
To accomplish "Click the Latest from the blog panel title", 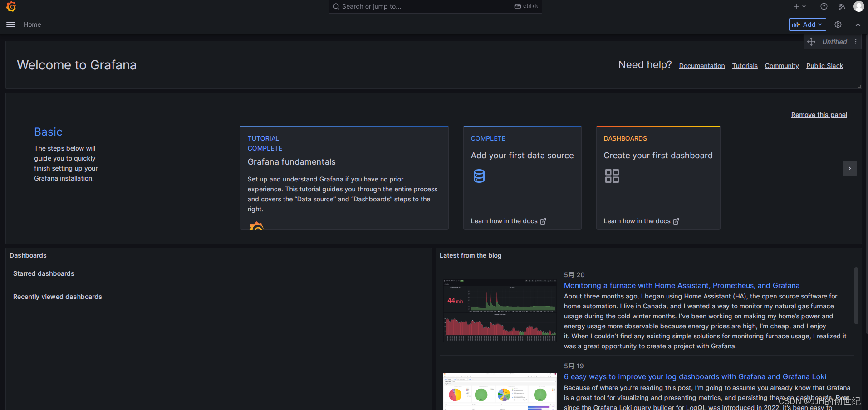I will pos(471,255).
